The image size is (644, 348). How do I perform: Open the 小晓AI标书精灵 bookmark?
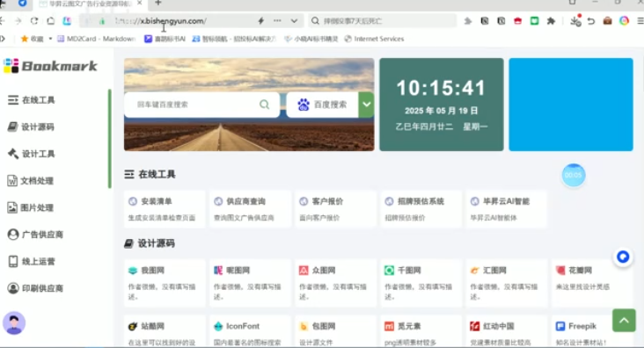click(x=311, y=39)
